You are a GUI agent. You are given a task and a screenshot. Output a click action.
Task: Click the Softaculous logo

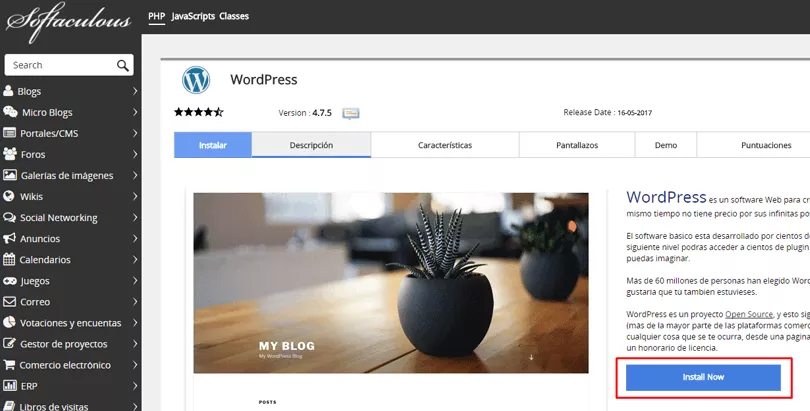(x=69, y=22)
